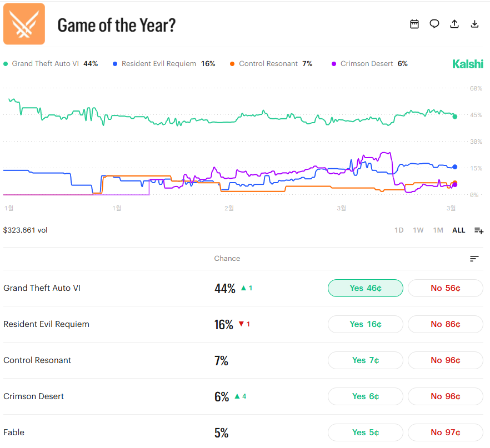Screen dimensions: 490x448
Task: Select the 1W time range
Action: tap(418, 230)
